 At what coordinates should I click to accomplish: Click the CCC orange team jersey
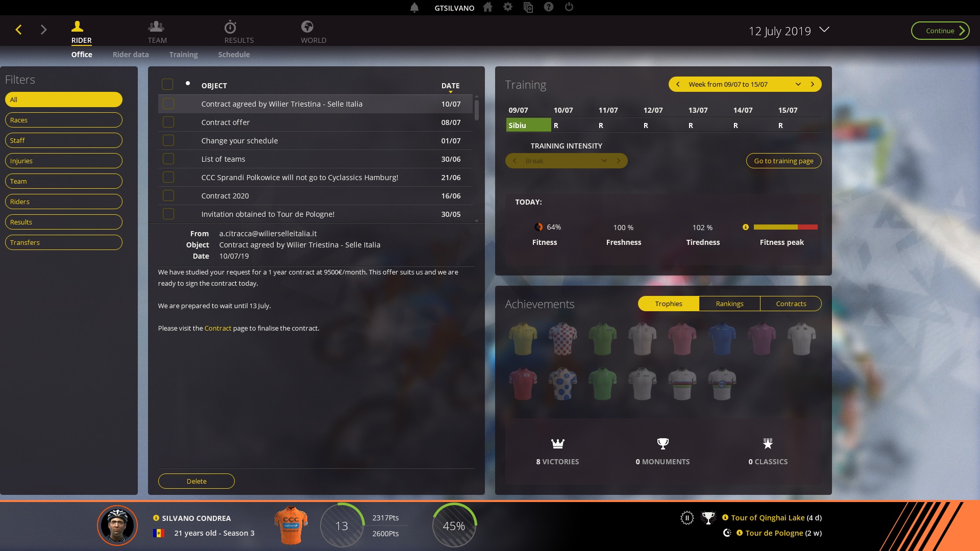pos(290,525)
